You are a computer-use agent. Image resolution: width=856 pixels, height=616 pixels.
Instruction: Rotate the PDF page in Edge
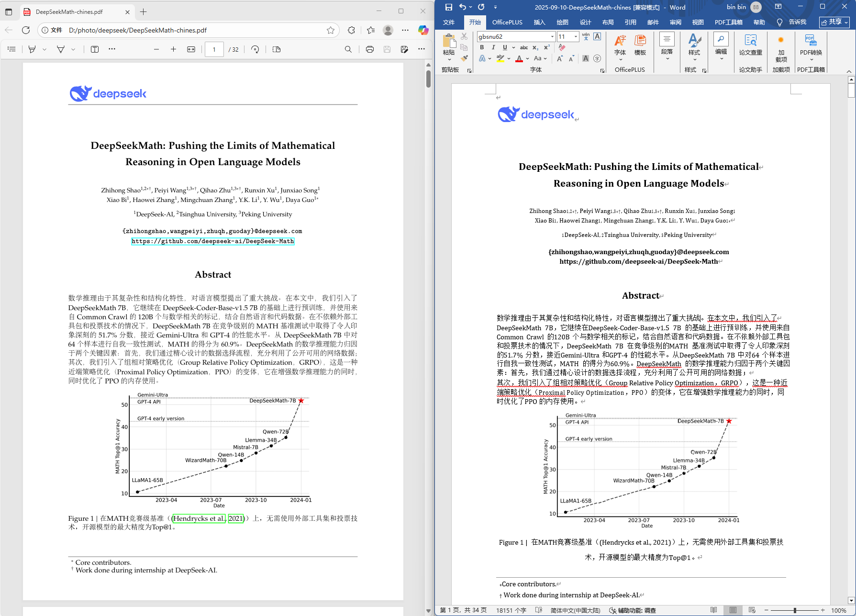click(255, 49)
